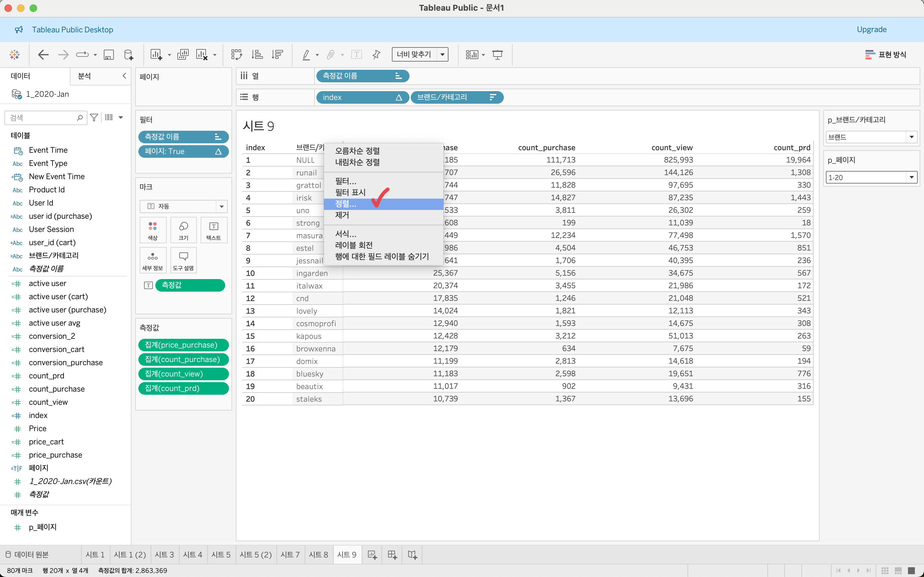Viewport: 924px width, 577px height.
Task: Select 정렬... in the context menu
Action: 346,204
